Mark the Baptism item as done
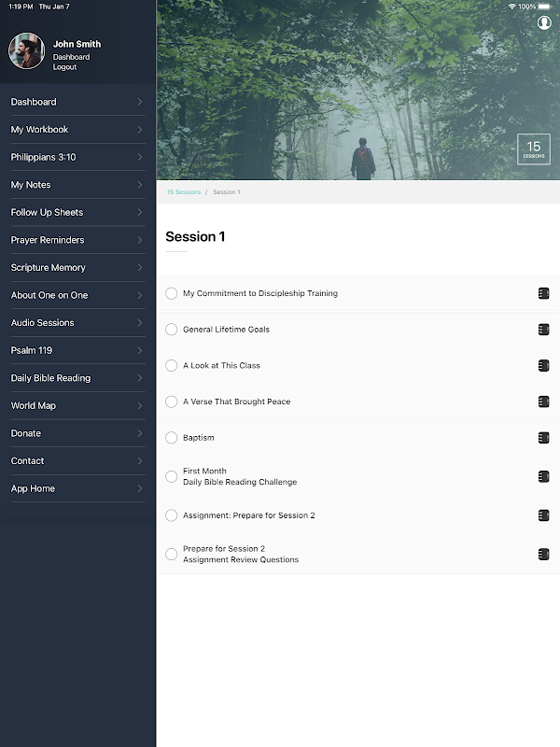Screen dimensions: 560x747 172,437
